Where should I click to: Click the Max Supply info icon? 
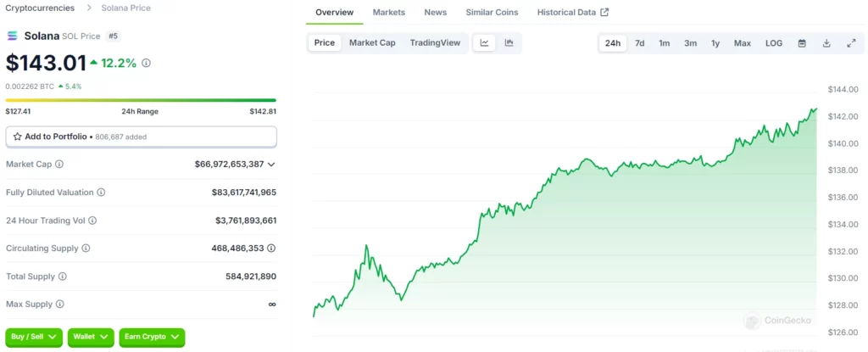pos(60,305)
